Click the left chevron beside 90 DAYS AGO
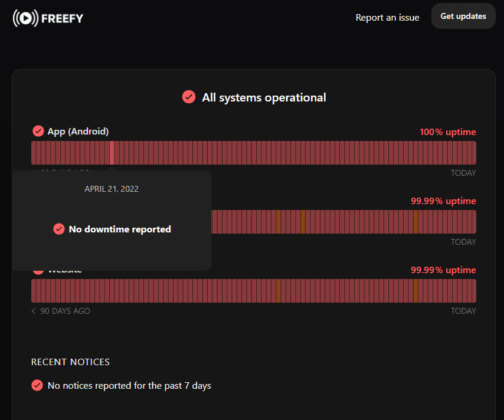The height and width of the screenshot is (420, 504). tap(34, 311)
